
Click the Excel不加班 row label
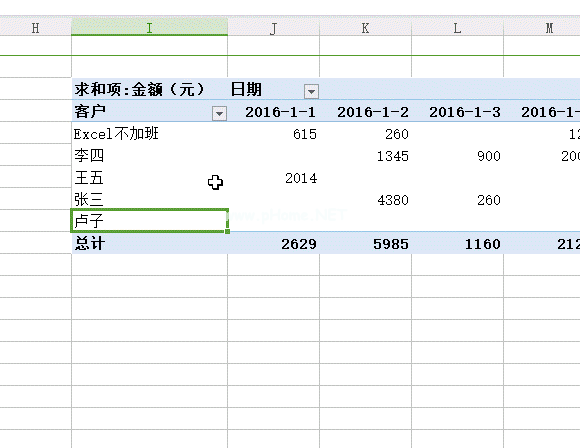[149, 133]
